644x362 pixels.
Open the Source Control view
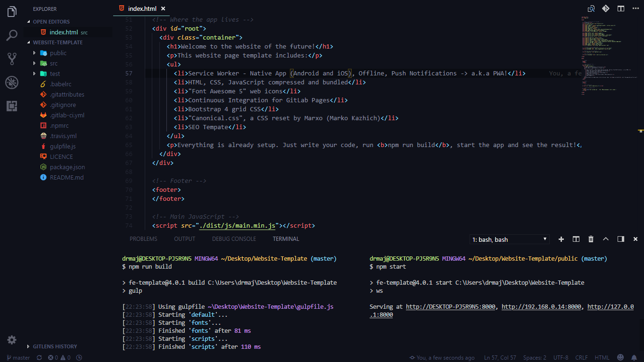(x=12, y=59)
